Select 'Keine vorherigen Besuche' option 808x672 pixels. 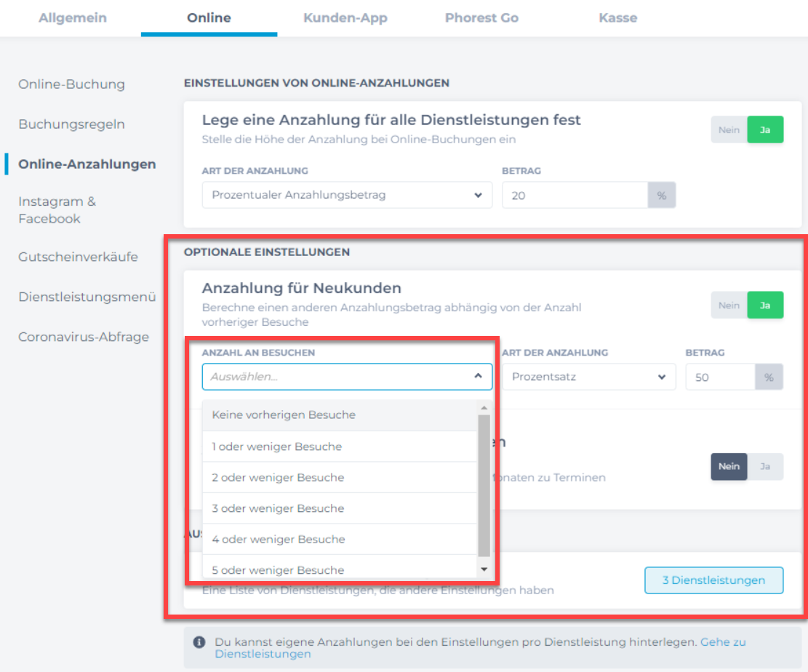[284, 415]
